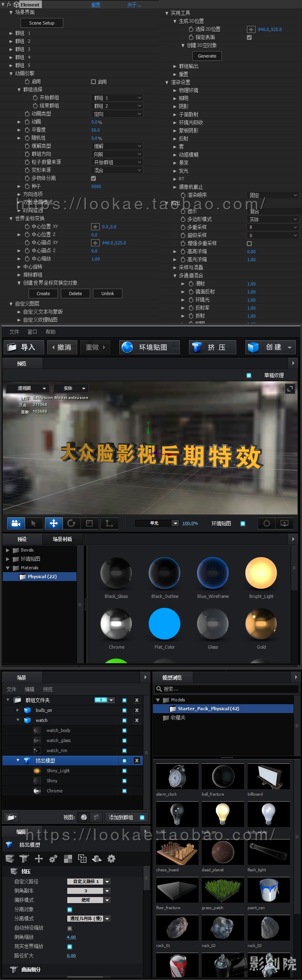Toggle the 草稿纹理 cyan checkbox
This screenshot has height=980, width=302.
(x=249, y=375)
